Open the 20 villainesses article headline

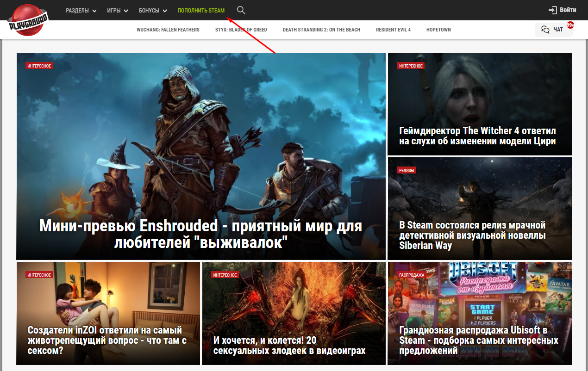point(289,345)
